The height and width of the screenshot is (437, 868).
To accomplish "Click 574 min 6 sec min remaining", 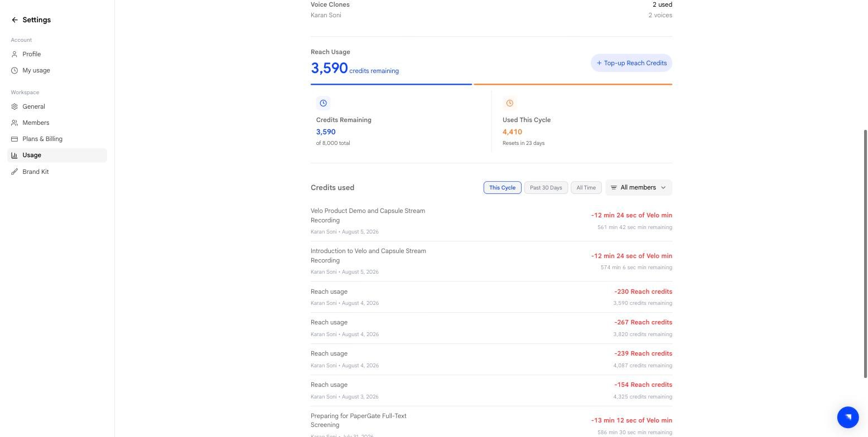I will [636, 268].
